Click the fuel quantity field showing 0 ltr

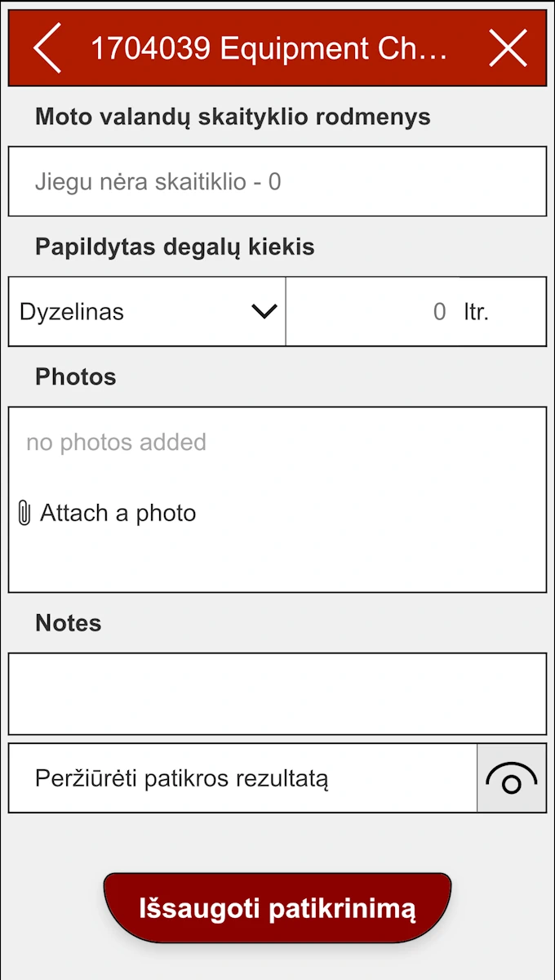[416, 311]
